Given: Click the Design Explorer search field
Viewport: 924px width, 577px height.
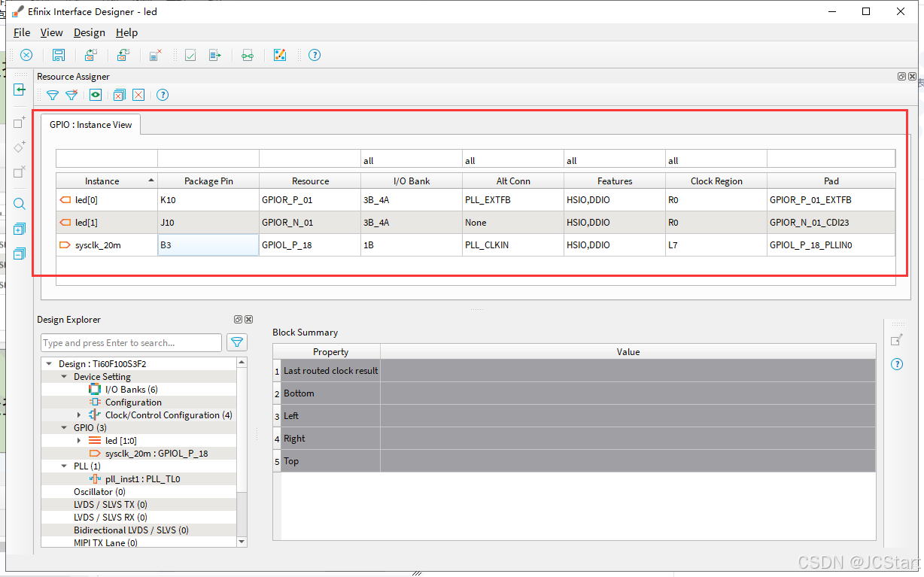Looking at the screenshot, I should (x=131, y=343).
